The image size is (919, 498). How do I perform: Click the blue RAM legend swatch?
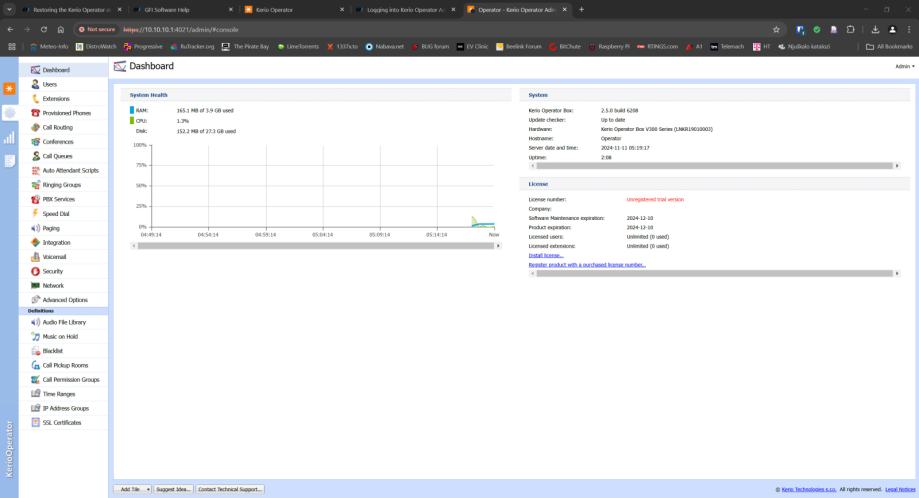pyautogui.click(x=132, y=110)
